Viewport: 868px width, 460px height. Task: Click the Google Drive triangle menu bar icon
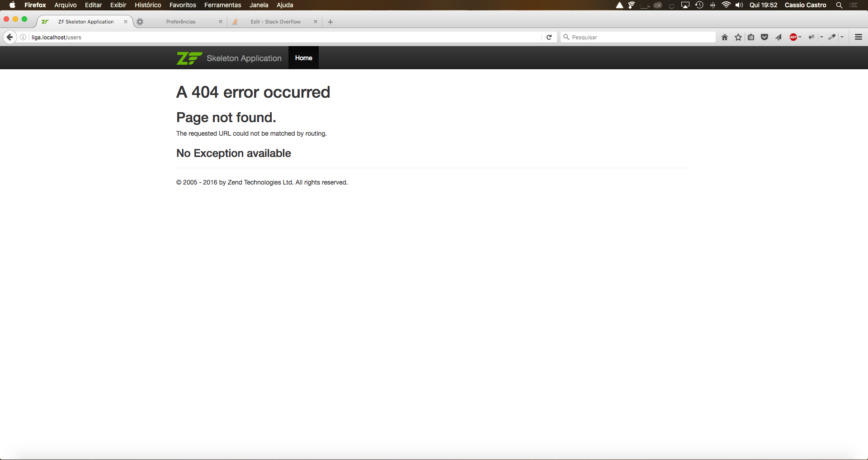coord(619,5)
